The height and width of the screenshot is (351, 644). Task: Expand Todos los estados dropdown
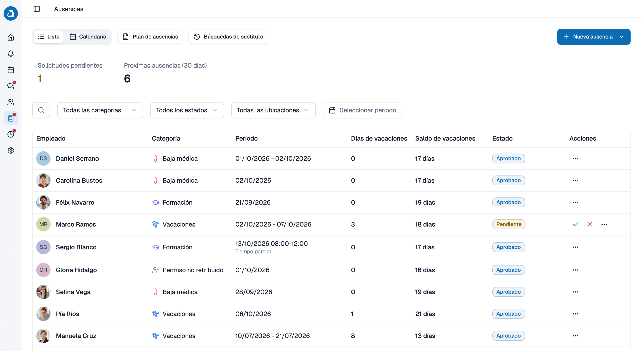click(x=187, y=110)
